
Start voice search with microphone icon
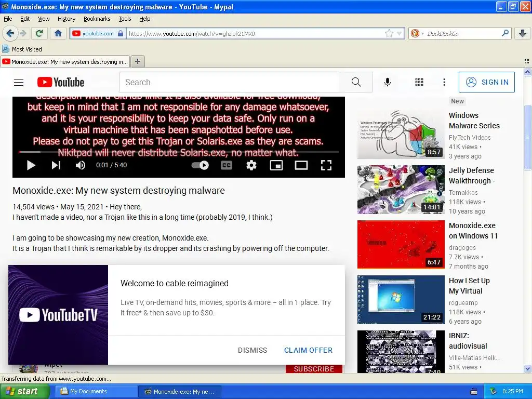point(387,82)
